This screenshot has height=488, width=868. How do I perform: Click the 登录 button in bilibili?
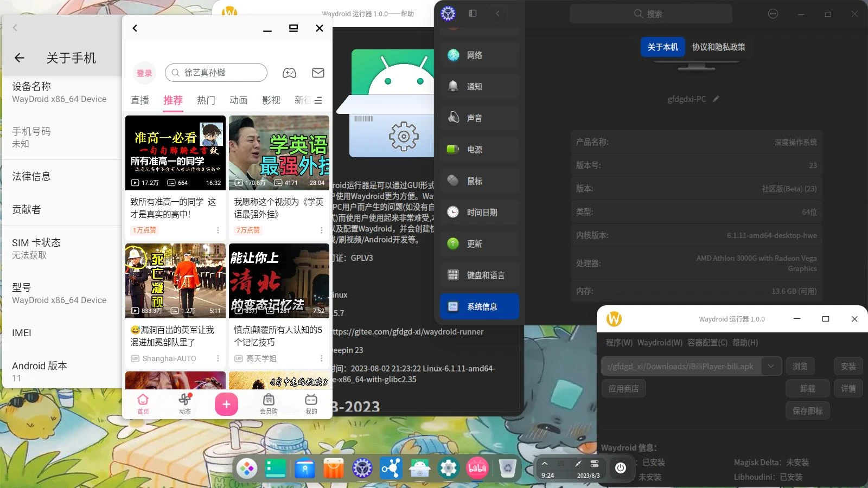(144, 73)
